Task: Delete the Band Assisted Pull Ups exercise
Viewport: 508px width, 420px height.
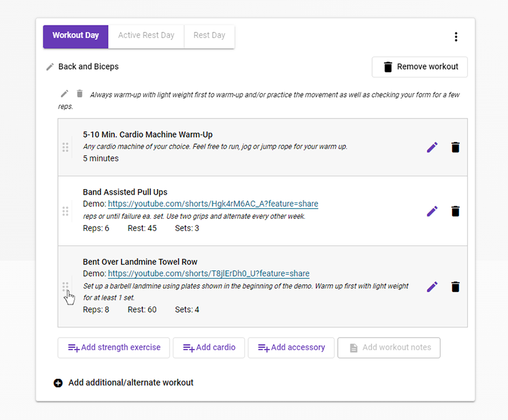Action: click(455, 211)
